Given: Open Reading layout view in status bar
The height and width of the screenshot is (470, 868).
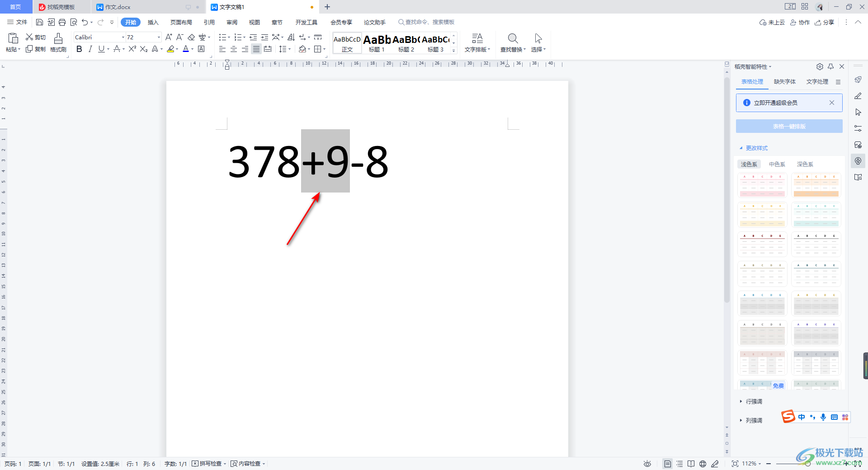Looking at the screenshot, I should tap(691, 464).
